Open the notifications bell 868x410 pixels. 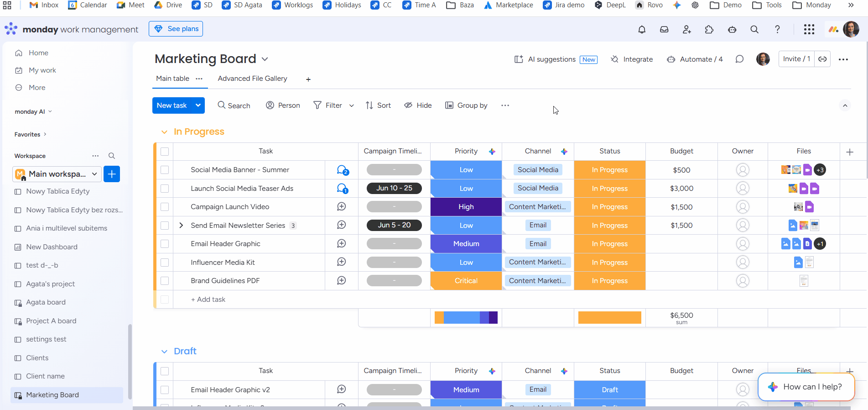tap(642, 30)
